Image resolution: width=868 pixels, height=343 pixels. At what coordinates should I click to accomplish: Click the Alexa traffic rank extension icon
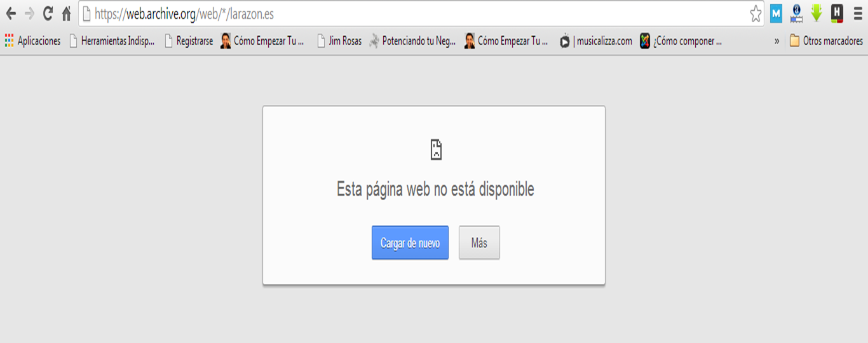796,13
